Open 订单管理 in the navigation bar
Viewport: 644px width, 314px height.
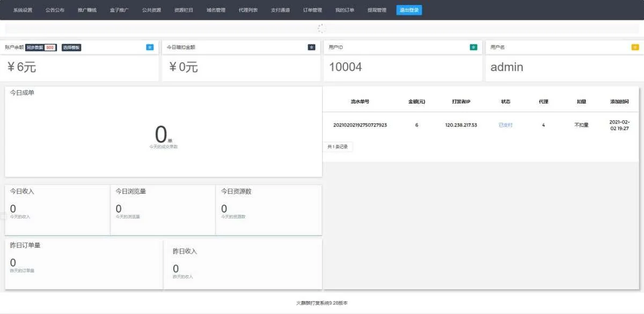click(x=312, y=10)
